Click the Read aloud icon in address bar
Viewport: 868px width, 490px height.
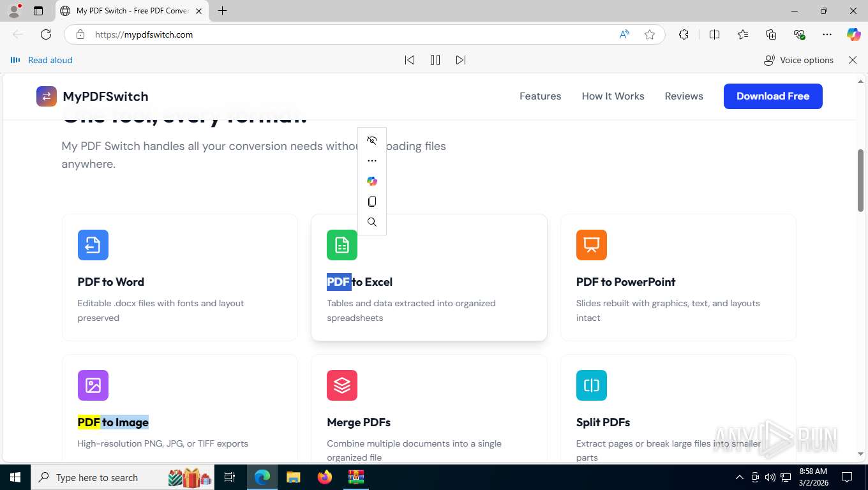click(x=624, y=34)
